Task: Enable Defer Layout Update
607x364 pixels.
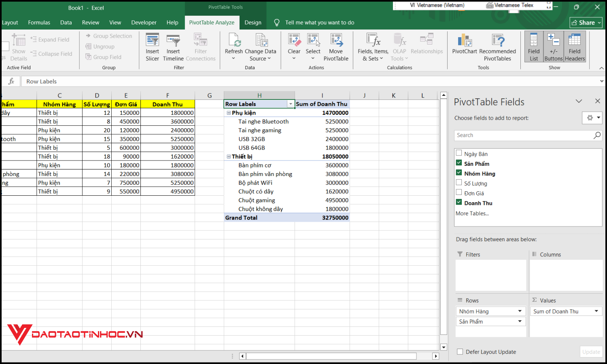Action: tap(460, 351)
